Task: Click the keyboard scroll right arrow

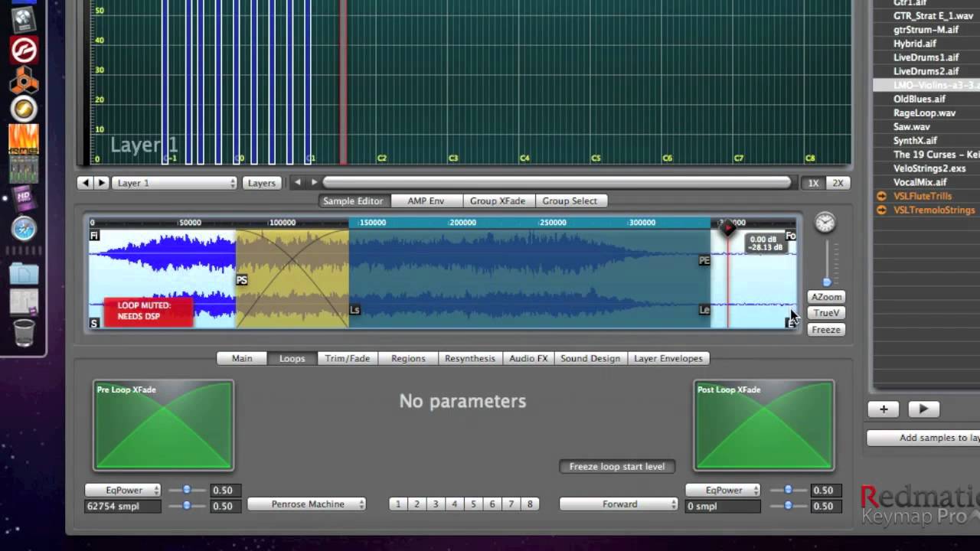Action: pos(314,183)
